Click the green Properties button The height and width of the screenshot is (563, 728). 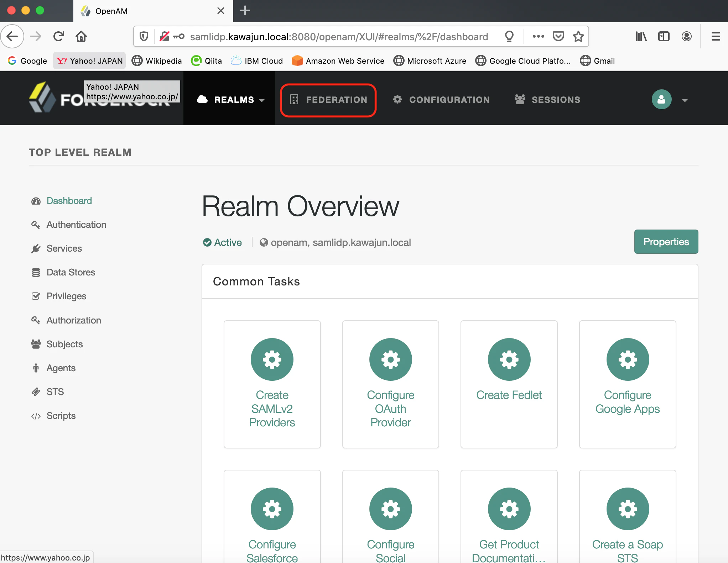point(666,242)
